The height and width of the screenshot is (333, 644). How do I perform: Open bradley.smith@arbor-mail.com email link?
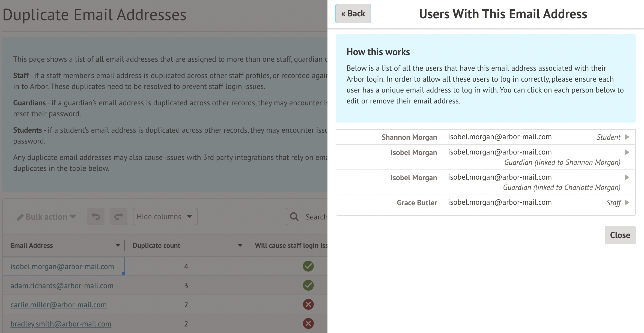pos(61,324)
